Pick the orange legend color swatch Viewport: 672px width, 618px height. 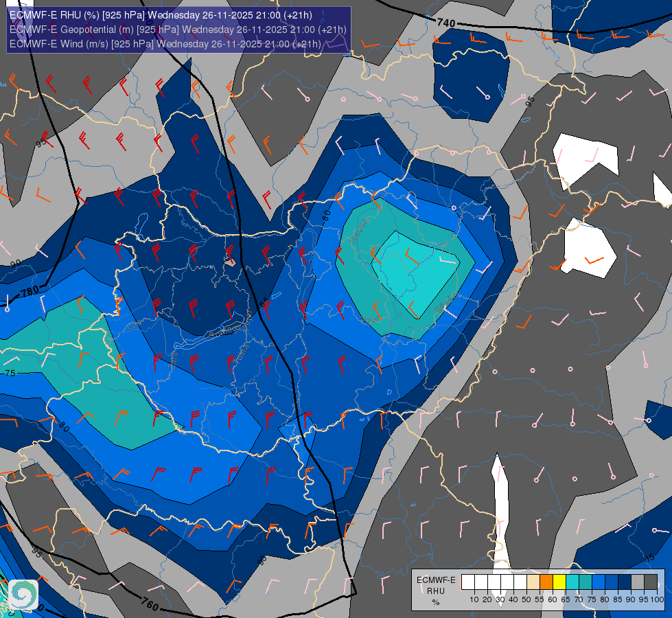point(546,582)
